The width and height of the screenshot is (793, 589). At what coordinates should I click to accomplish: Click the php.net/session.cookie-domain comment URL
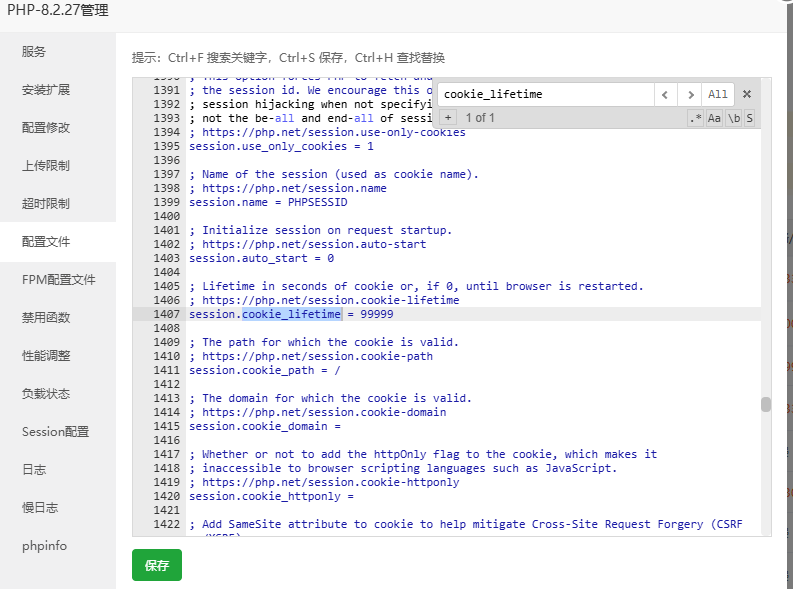[324, 413]
